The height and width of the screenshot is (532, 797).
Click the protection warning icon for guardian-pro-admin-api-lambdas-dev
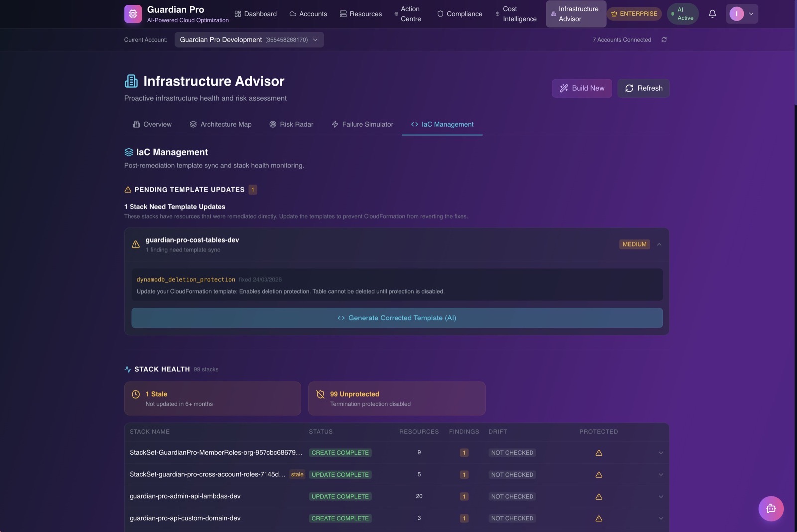pyautogui.click(x=599, y=496)
